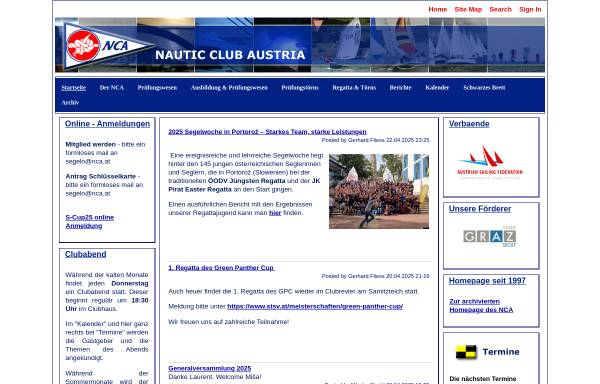
Task: Open the Unsere Förderer heading link
Action: (480, 209)
